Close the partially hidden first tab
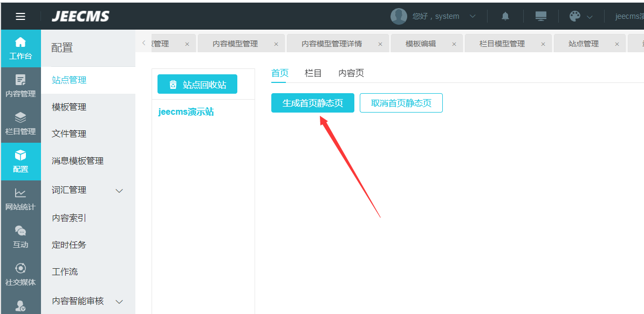The image size is (644, 314). point(187,44)
